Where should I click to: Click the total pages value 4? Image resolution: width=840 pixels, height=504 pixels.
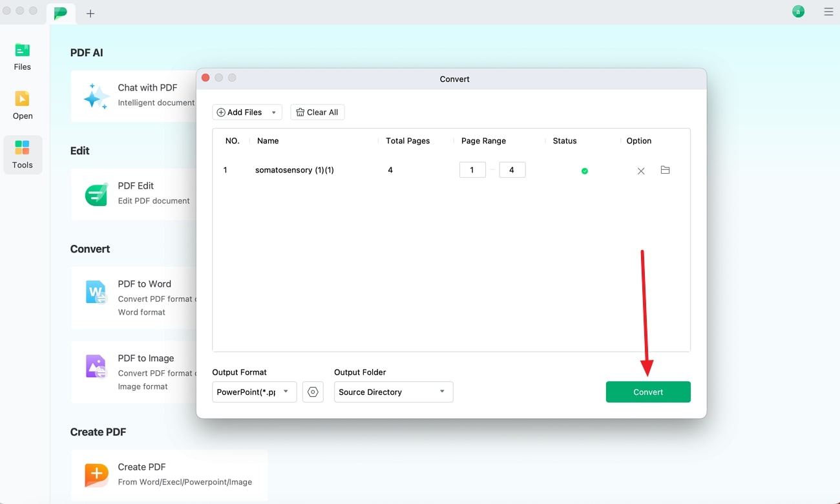pyautogui.click(x=390, y=170)
